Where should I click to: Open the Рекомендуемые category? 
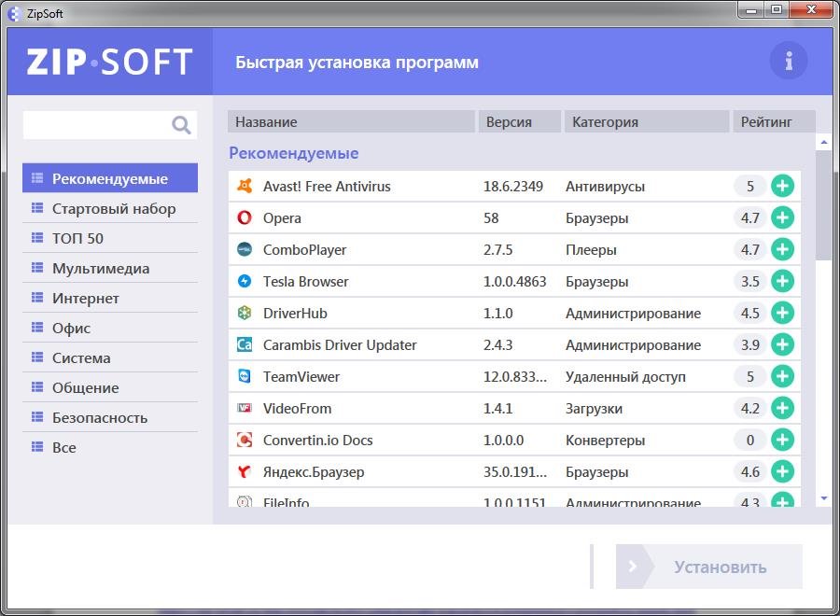(x=110, y=178)
